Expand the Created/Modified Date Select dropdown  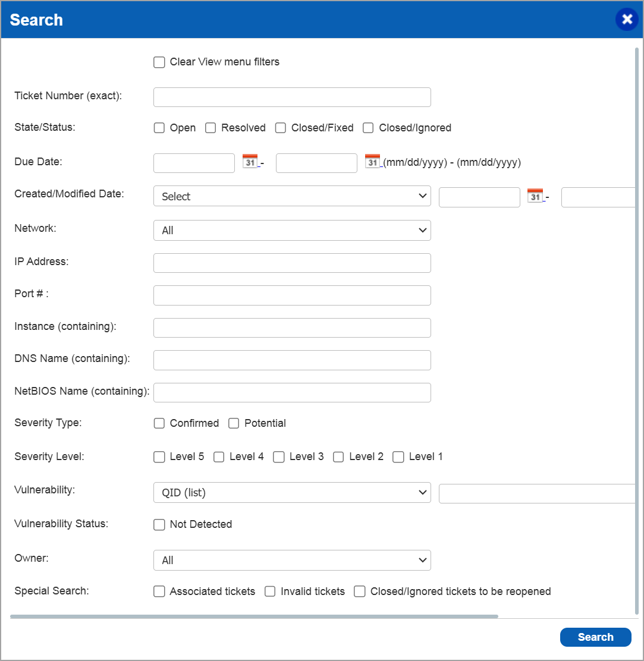292,196
